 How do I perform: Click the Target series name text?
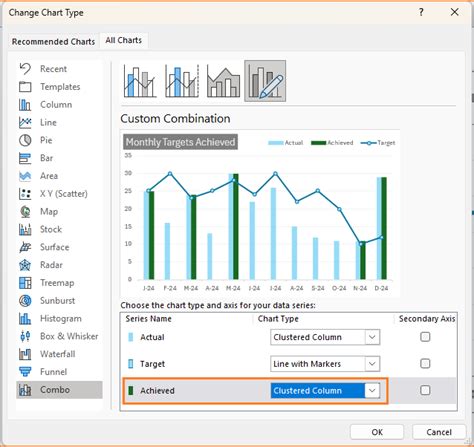click(153, 364)
